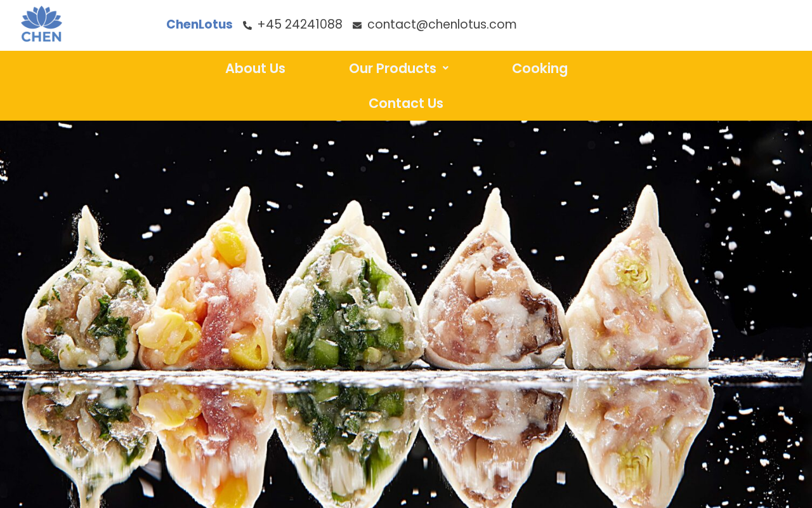Expand the chevron beside Our Products
This screenshot has height=508, width=812.
coord(445,68)
